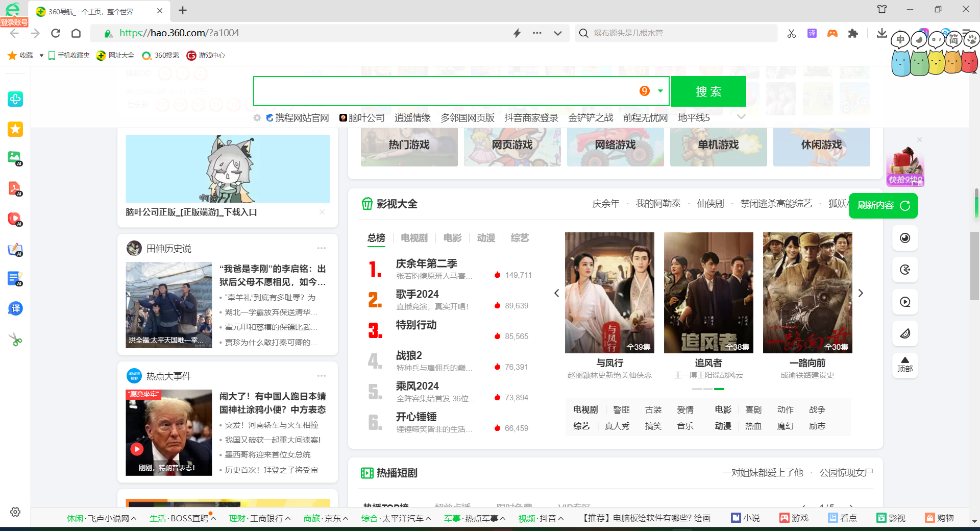Select the 总榜 ranking tab
980x531 pixels.
376,238
